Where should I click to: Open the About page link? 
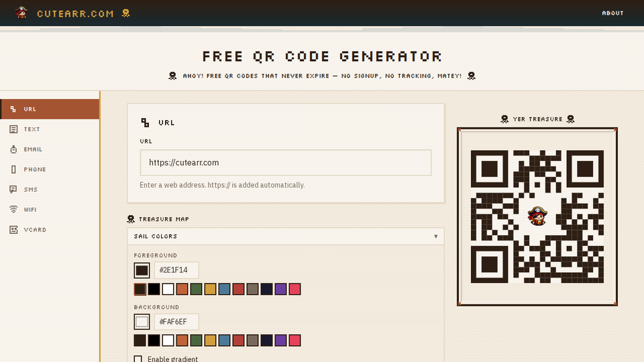(x=612, y=13)
